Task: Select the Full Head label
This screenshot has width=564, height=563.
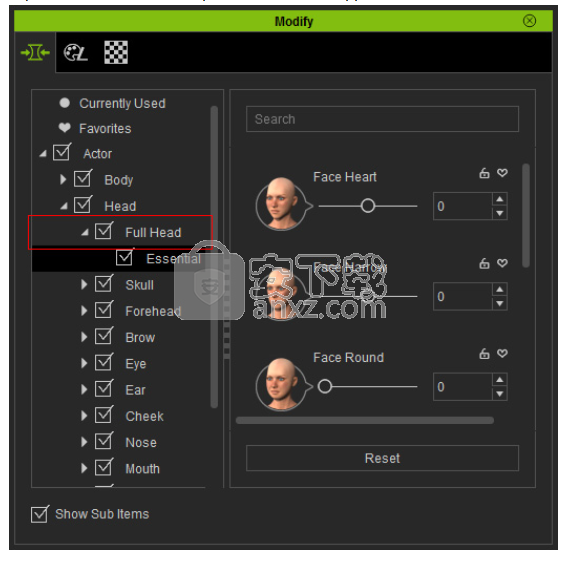Action: (153, 232)
